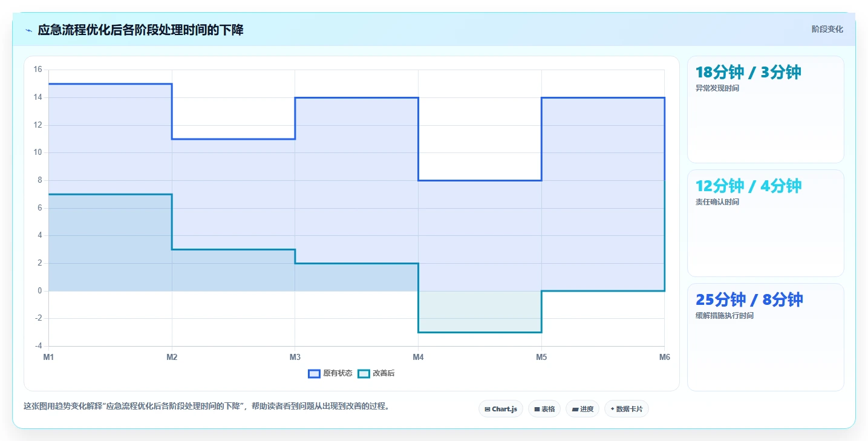Click the description text below the chart
This screenshot has width=868, height=441.
pos(206,406)
